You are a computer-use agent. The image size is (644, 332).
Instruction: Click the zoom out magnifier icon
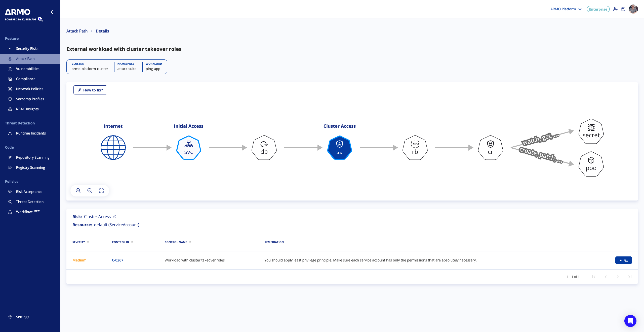point(90,191)
